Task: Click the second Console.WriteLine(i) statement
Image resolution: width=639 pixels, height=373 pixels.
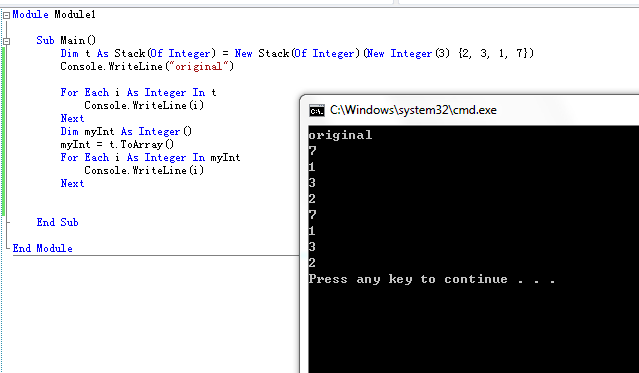Action: [x=144, y=170]
